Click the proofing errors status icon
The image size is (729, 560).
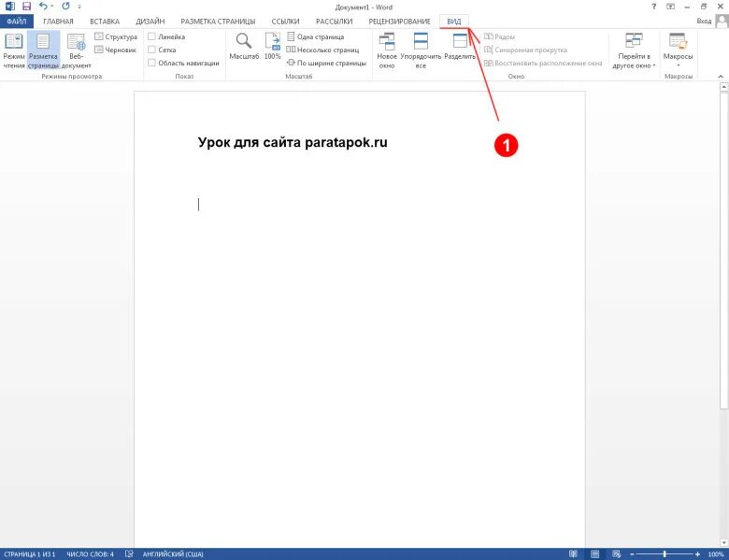(129, 554)
